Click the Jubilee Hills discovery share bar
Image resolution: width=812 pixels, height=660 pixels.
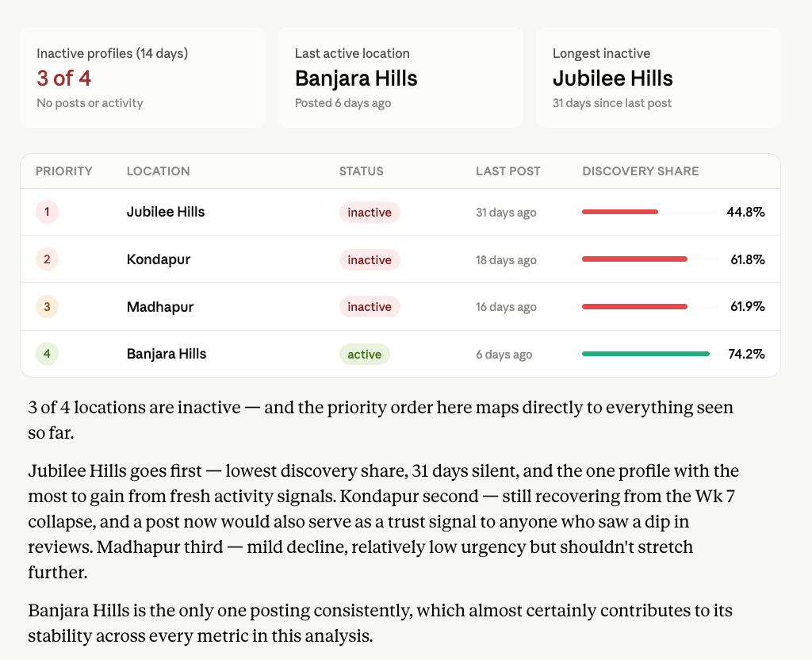(650, 212)
